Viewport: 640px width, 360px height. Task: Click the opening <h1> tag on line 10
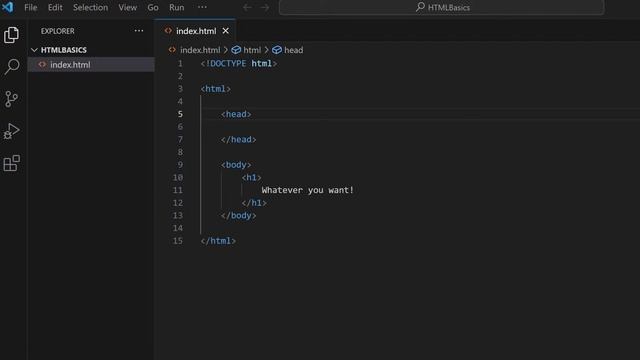tap(251, 178)
